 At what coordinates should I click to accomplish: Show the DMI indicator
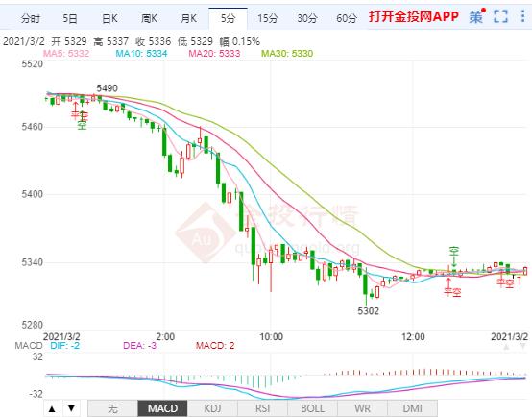pos(412,408)
